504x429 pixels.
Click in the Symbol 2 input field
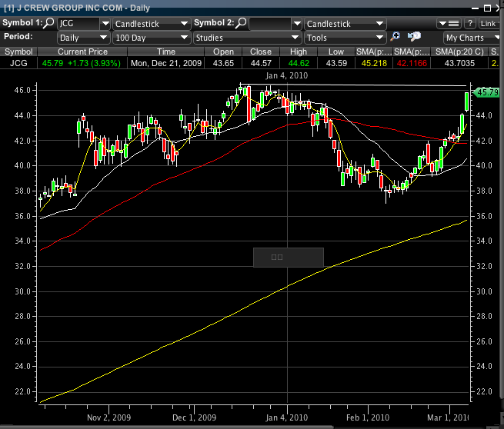point(270,24)
